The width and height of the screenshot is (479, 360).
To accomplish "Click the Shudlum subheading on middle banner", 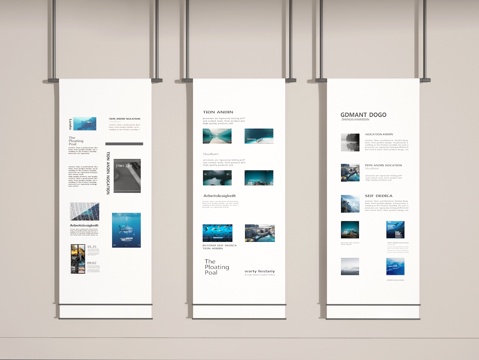I will [x=211, y=154].
